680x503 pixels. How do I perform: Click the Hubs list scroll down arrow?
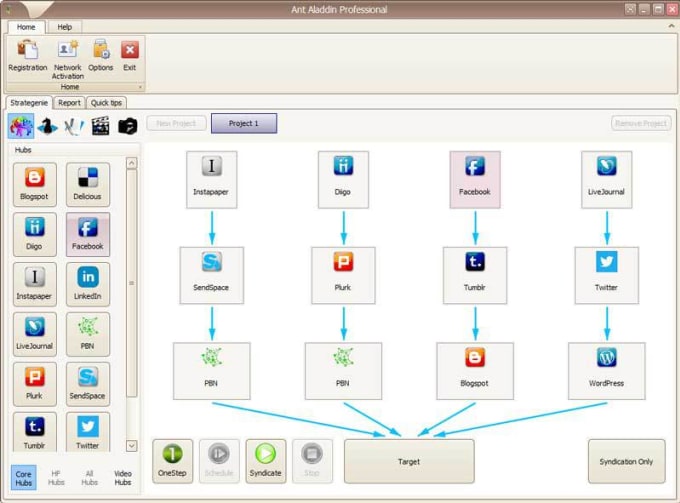(132, 446)
